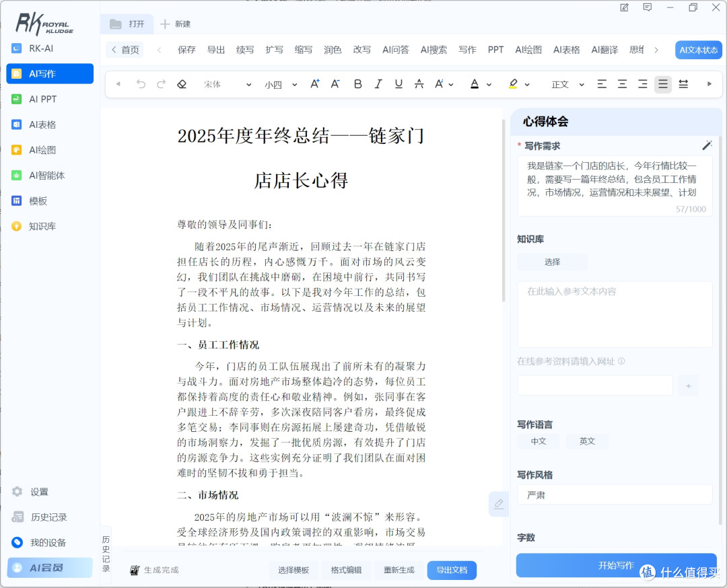This screenshot has height=588, width=727.
Task: Click the magic wand icon beside 写作需求
Action: (707, 145)
